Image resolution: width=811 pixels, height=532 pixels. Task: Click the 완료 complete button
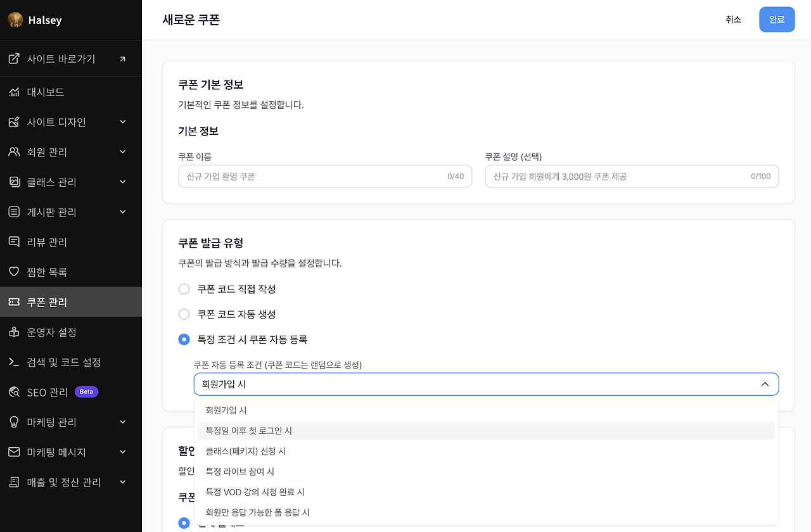pyautogui.click(x=777, y=19)
